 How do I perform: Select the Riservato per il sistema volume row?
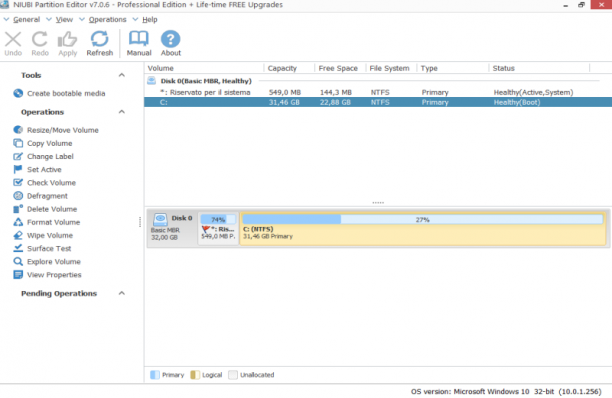pos(378,92)
